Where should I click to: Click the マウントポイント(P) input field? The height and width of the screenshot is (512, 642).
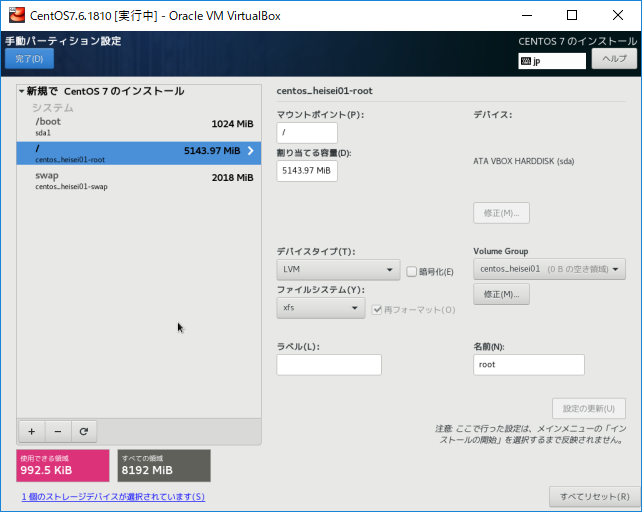(307, 133)
